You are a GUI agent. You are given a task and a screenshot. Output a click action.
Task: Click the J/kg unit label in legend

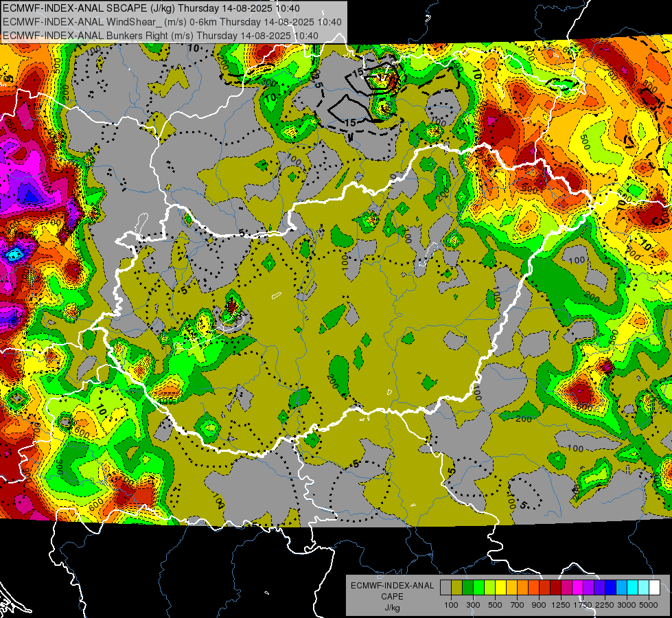click(x=392, y=608)
